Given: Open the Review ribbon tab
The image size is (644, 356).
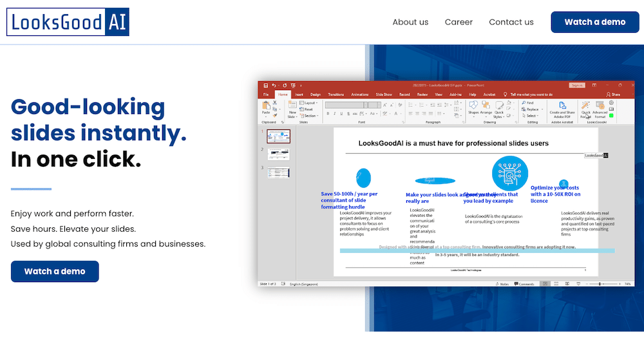Looking at the screenshot, I should click(422, 95).
